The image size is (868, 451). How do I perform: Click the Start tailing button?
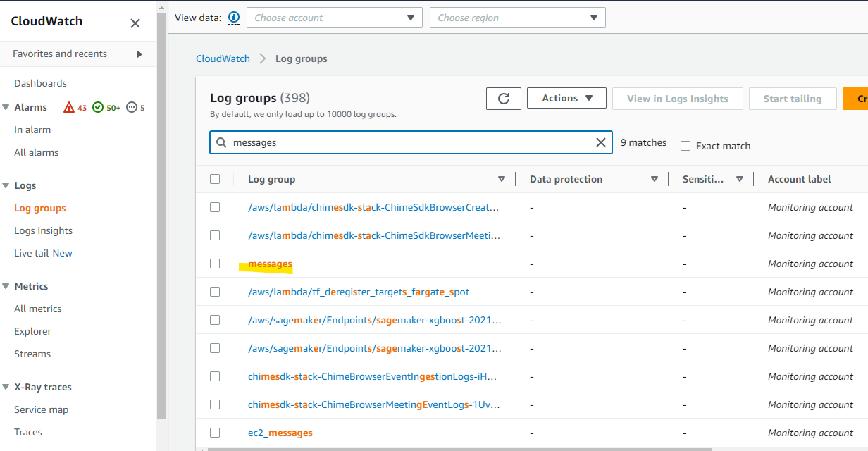793,99
